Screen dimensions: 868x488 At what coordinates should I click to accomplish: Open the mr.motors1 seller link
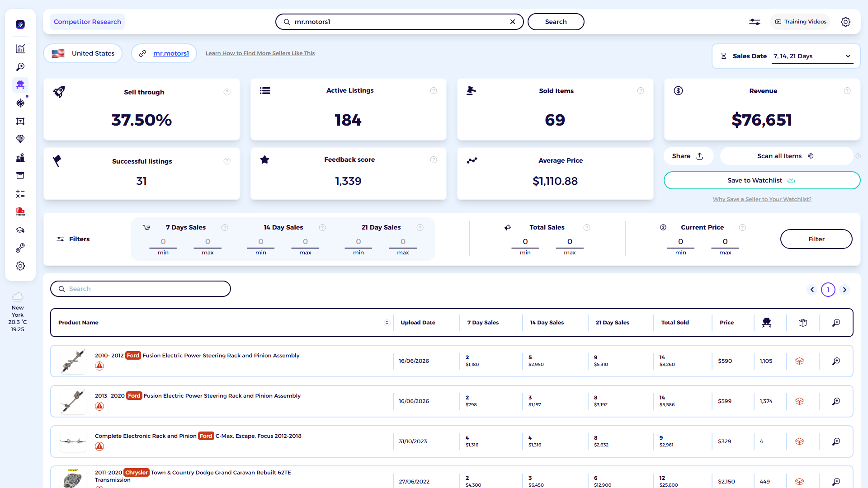[x=171, y=53]
